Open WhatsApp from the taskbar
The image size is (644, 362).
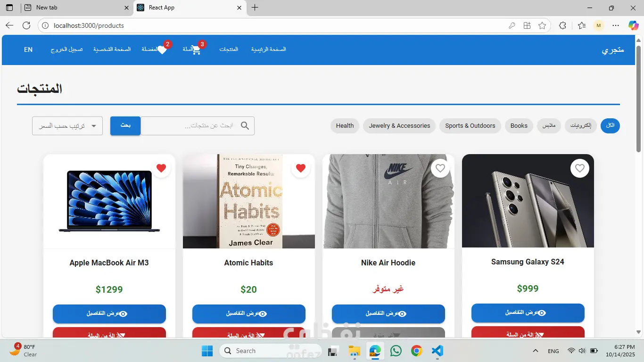[x=396, y=351]
